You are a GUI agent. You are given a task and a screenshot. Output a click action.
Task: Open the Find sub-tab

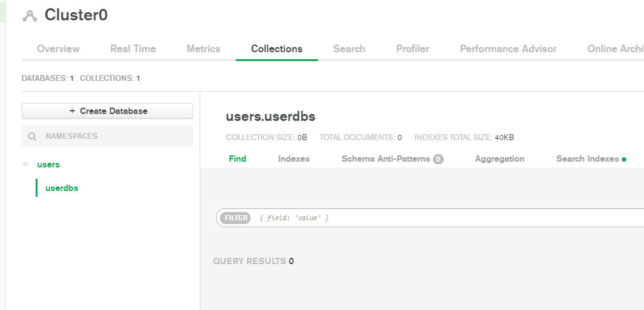[237, 159]
